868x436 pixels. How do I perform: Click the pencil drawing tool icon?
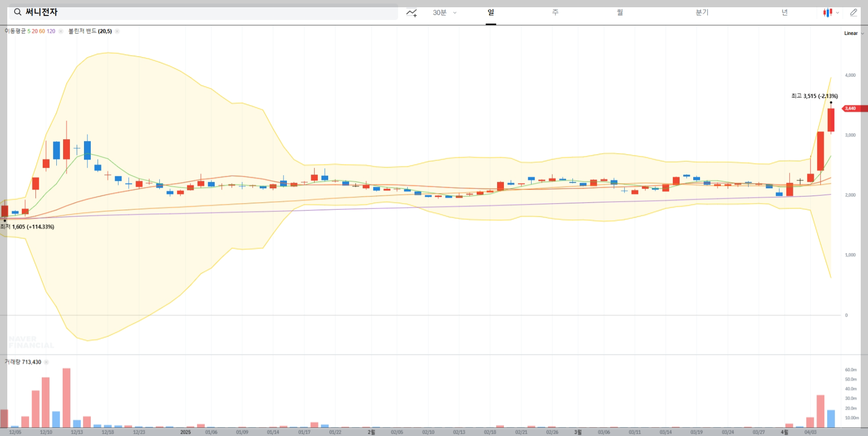(853, 13)
